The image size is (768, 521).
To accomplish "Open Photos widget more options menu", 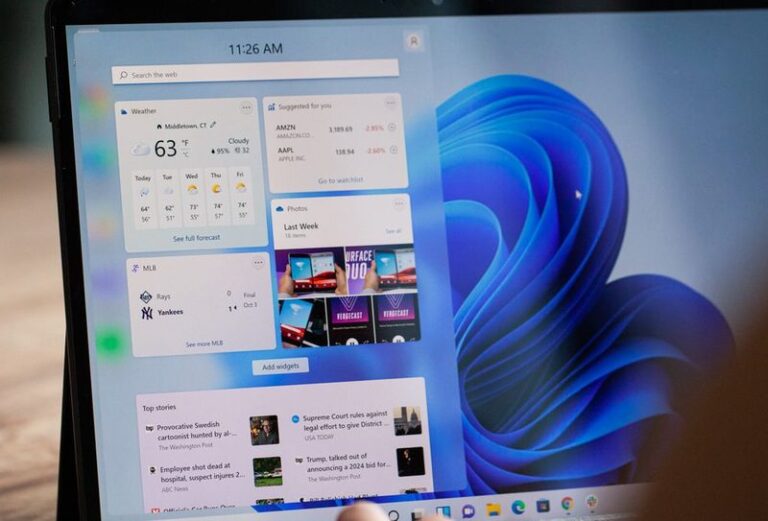I will pyautogui.click(x=400, y=203).
